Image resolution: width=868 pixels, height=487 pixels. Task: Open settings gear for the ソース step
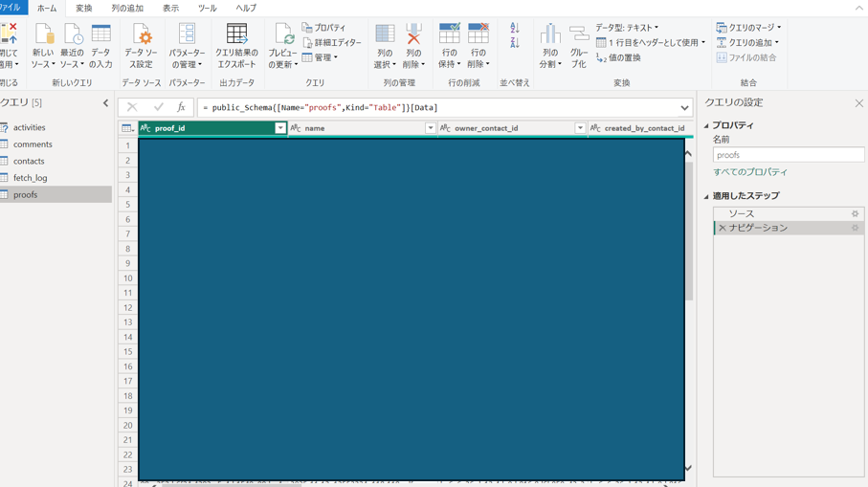[855, 214]
